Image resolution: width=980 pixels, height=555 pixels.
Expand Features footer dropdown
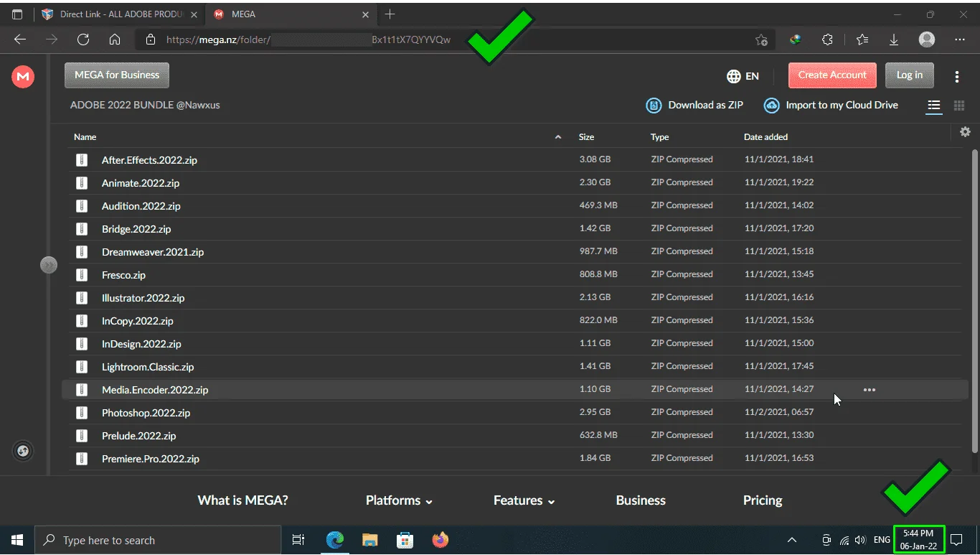(x=524, y=500)
